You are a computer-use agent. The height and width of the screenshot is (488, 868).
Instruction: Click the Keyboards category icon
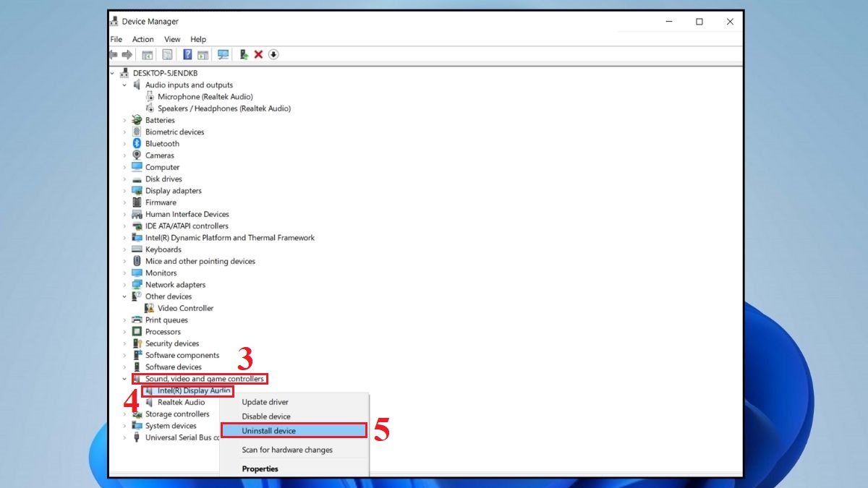coord(137,249)
